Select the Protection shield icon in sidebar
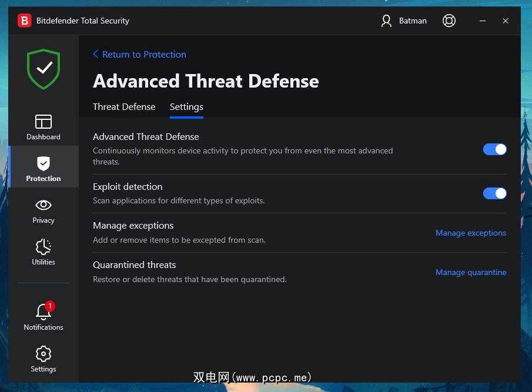This screenshot has width=532, height=392. click(x=44, y=163)
